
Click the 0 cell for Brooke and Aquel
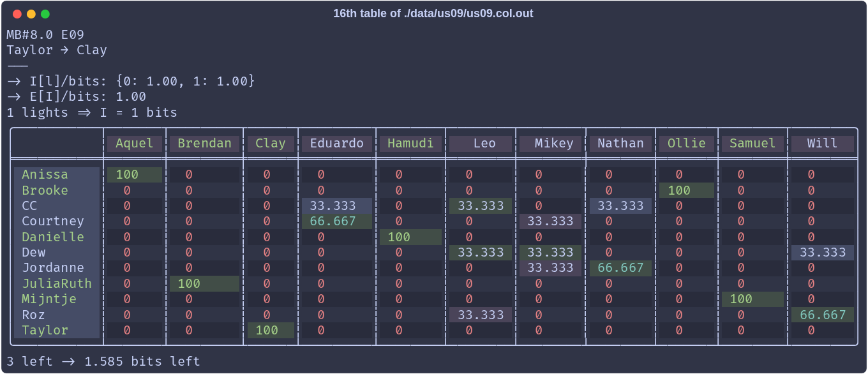135,190
